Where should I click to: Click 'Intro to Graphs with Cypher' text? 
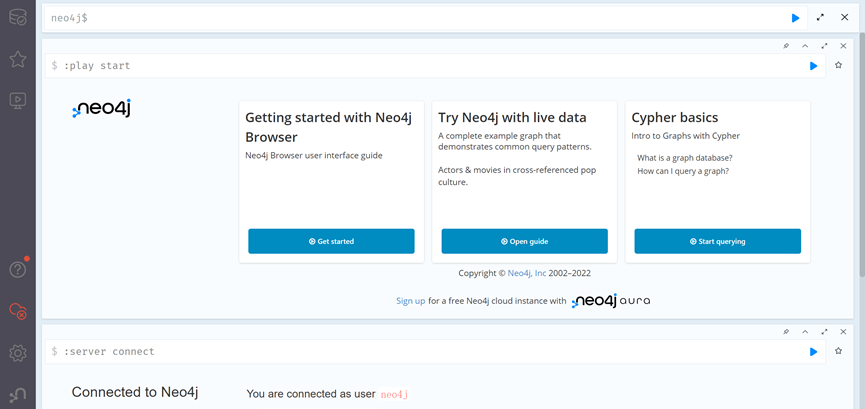(686, 136)
